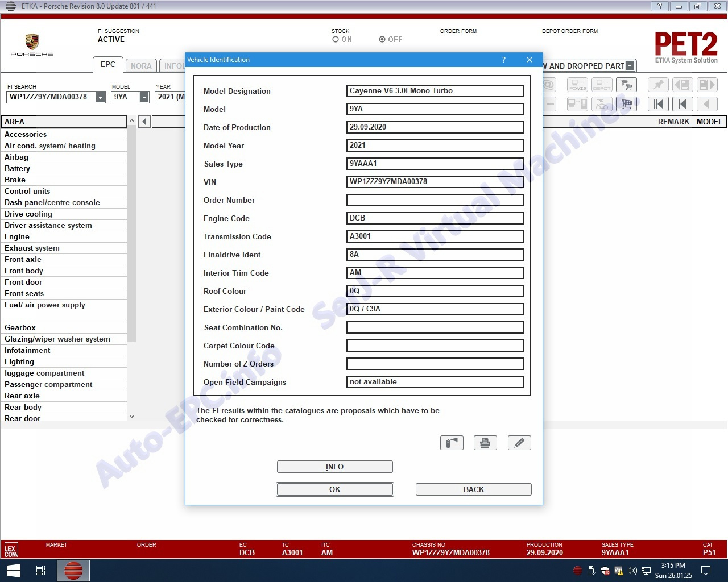The width and height of the screenshot is (728, 582).
Task: Switch to the NORA tab
Action: pyautogui.click(x=141, y=66)
